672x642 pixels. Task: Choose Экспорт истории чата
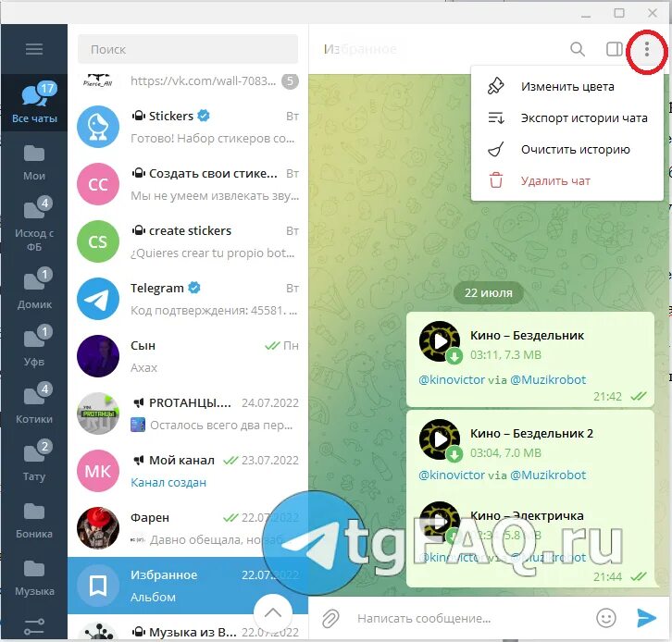click(x=567, y=117)
